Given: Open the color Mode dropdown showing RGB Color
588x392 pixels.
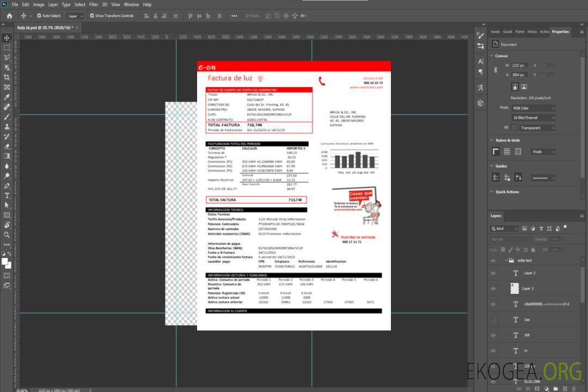Looking at the screenshot, I should [534, 108].
